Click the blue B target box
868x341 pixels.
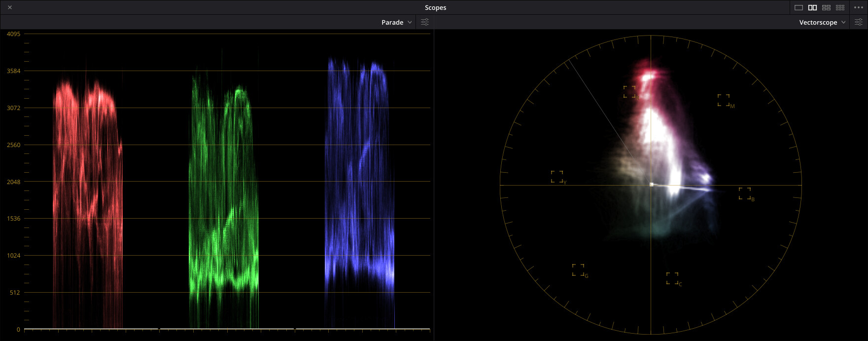click(x=744, y=193)
